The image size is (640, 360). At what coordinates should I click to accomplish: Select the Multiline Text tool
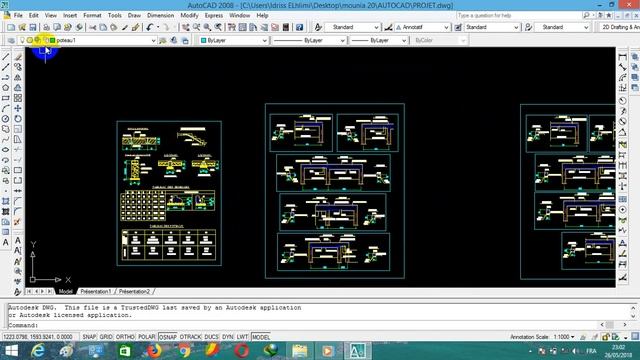(6, 242)
